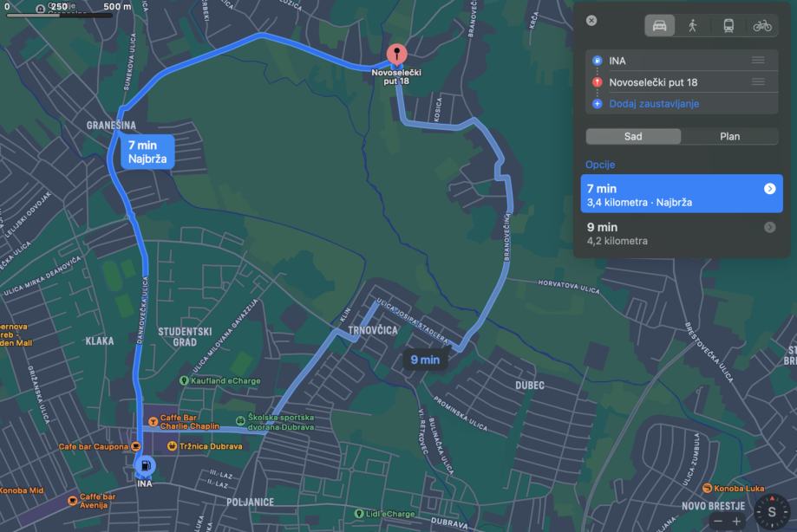Select the driving car transport mode
Image resolution: width=797 pixels, height=532 pixels.
pos(659,26)
